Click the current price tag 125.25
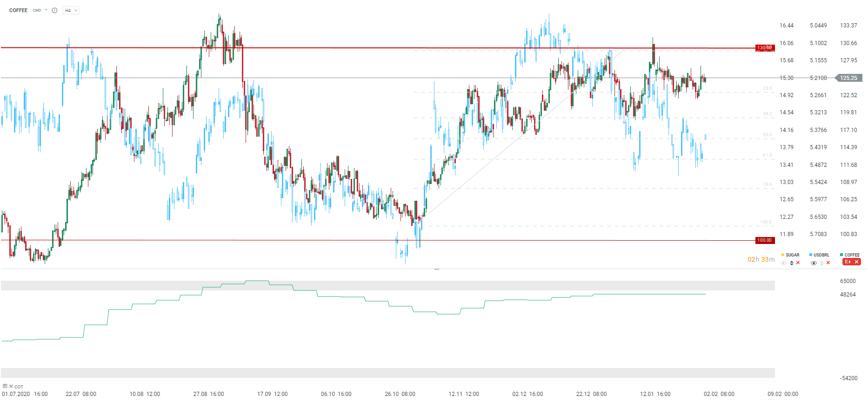The height and width of the screenshot is (402, 868). coord(849,78)
